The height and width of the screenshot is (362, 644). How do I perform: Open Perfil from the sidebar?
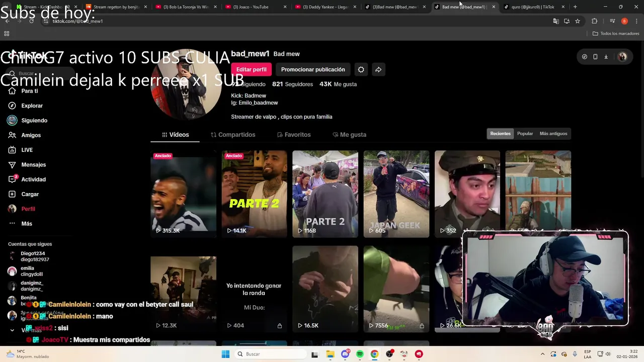21,209
